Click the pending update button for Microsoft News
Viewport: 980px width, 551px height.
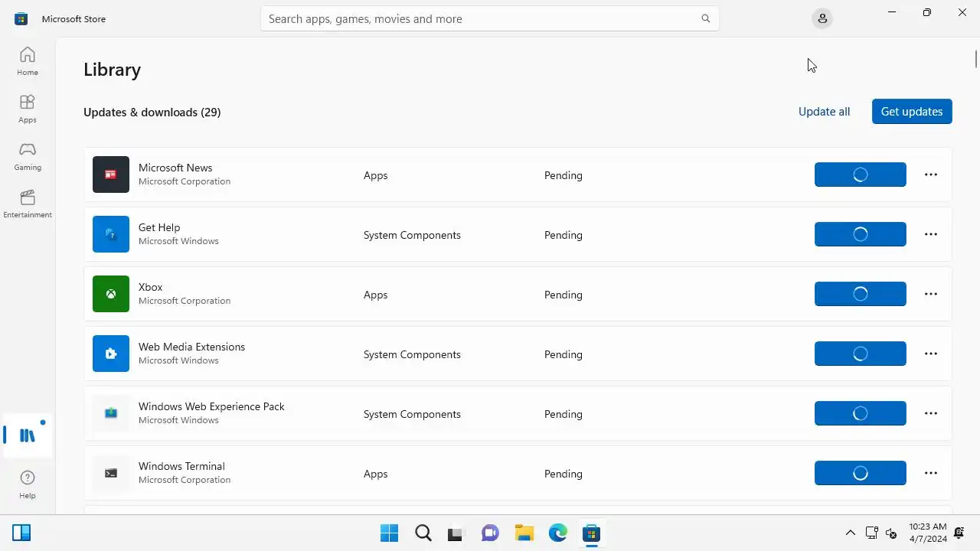point(861,174)
